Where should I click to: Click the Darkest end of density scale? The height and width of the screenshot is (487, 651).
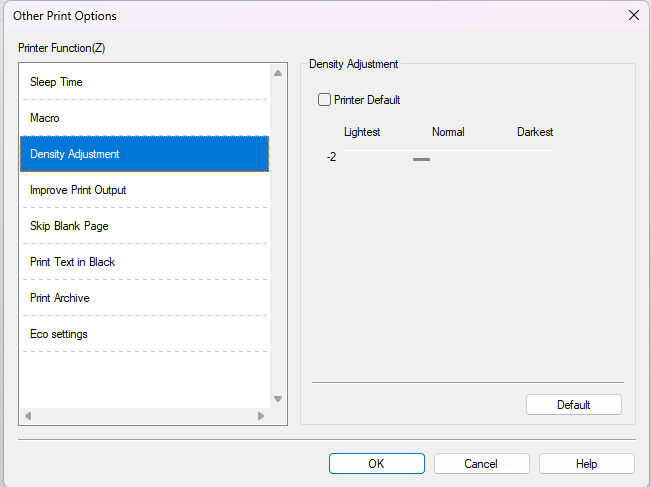pos(535,132)
